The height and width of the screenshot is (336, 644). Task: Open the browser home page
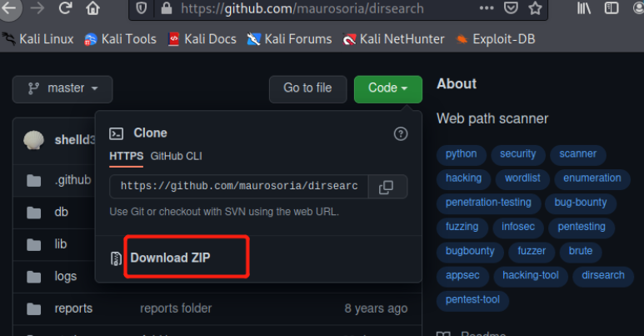tap(92, 8)
